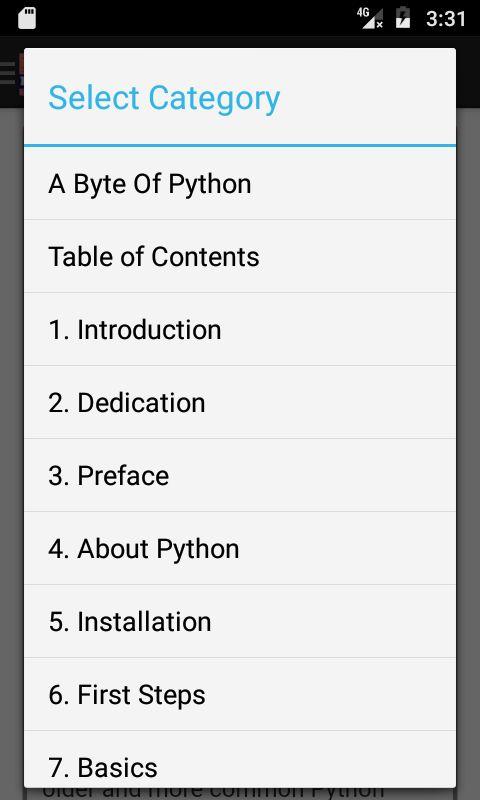The width and height of the screenshot is (480, 800).
Task: Select the A Byte Of Python category
Action: coord(240,184)
